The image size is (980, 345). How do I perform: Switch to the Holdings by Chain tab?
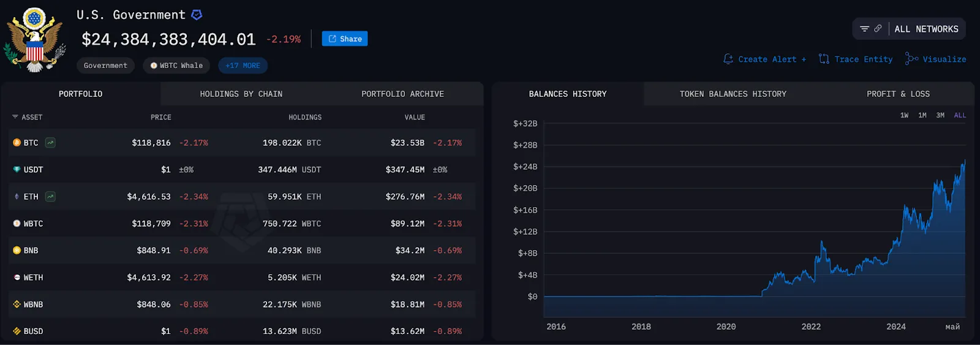coord(241,94)
